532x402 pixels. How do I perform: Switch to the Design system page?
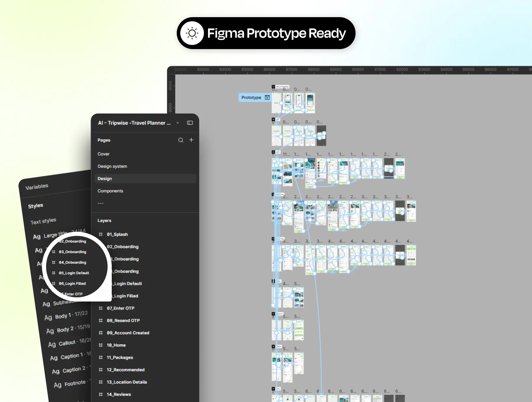click(112, 166)
